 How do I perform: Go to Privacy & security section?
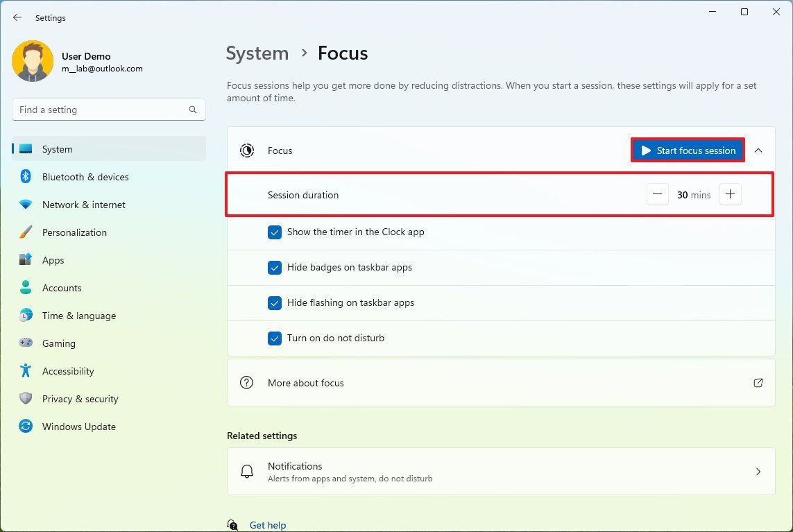[x=26, y=399]
